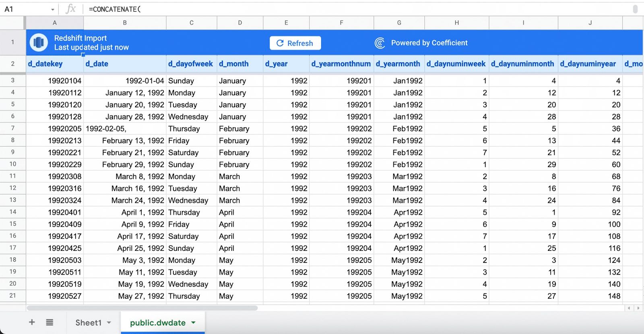The height and width of the screenshot is (334, 644).
Task: Open the public.dwdate tab options arrow
Action: coord(194,323)
